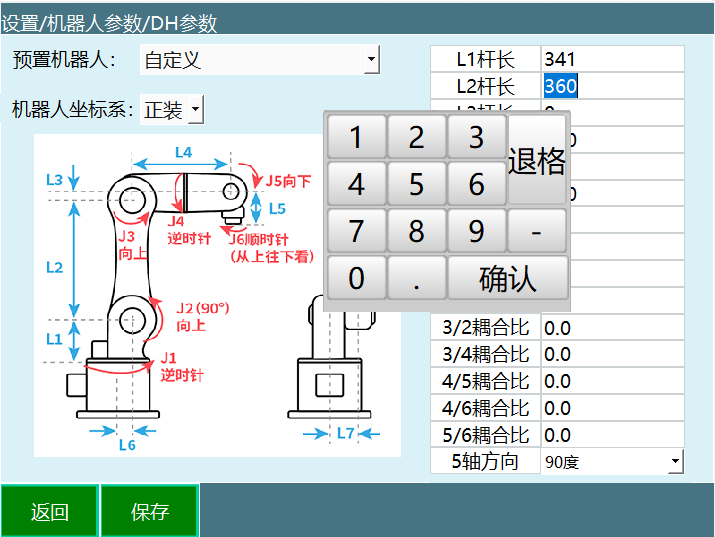Tap digit 5 on the keypad
Image resolution: width=715 pixels, height=537 pixels.
pos(416,184)
